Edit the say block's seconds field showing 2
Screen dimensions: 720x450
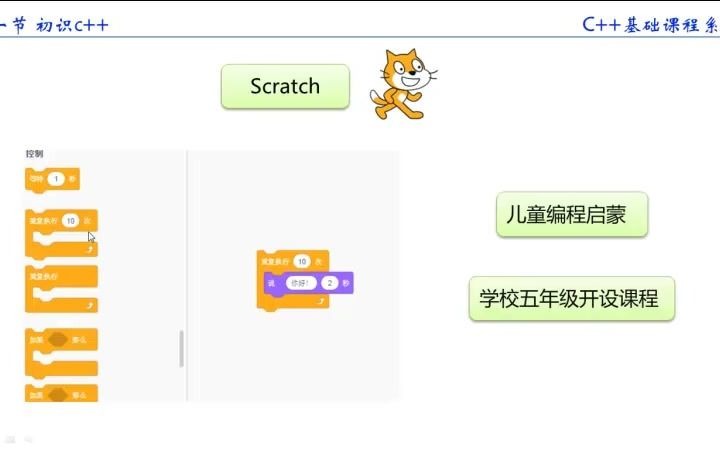click(x=330, y=283)
